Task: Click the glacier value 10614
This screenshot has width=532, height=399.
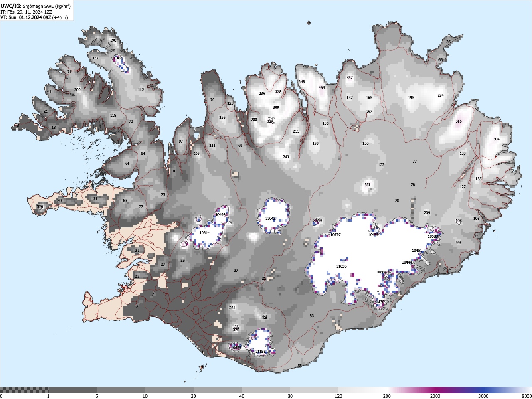Action: 204,233
